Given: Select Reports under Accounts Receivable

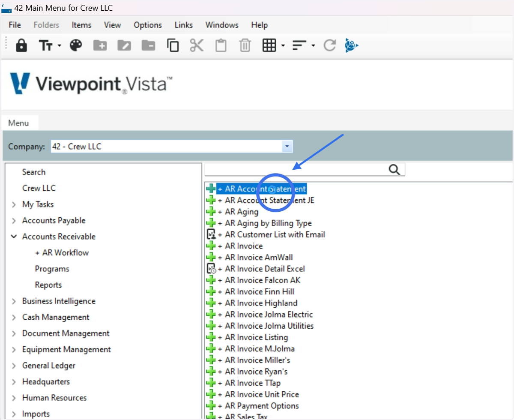Looking at the screenshot, I should (48, 285).
